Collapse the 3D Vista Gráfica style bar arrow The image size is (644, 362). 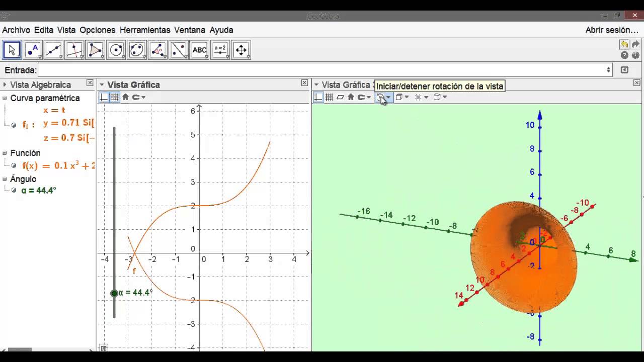click(x=316, y=85)
